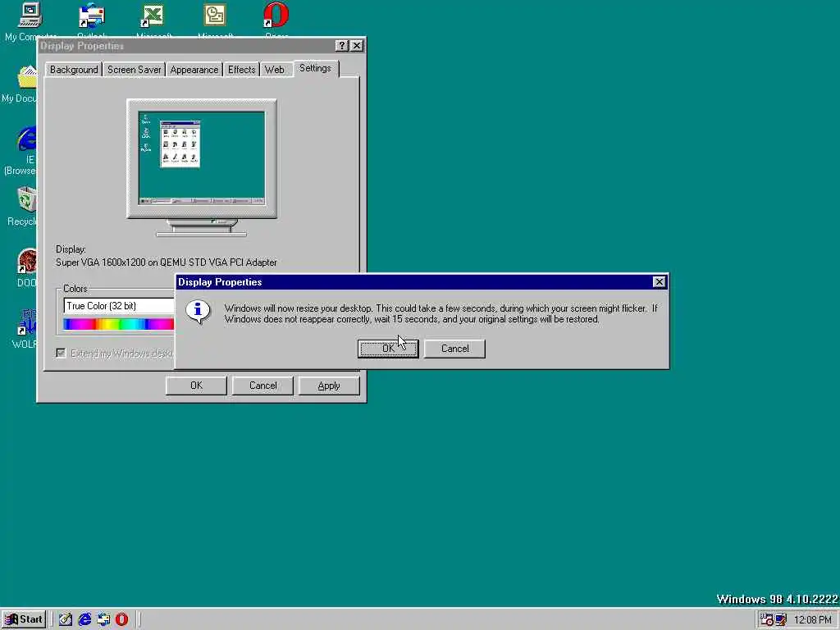Switch to Effects tab

coord(242,70)
